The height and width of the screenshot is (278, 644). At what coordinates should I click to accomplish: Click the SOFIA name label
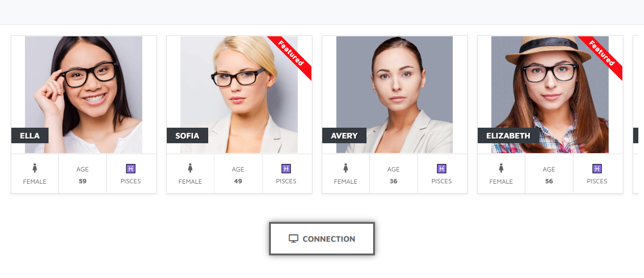[187, 136]
